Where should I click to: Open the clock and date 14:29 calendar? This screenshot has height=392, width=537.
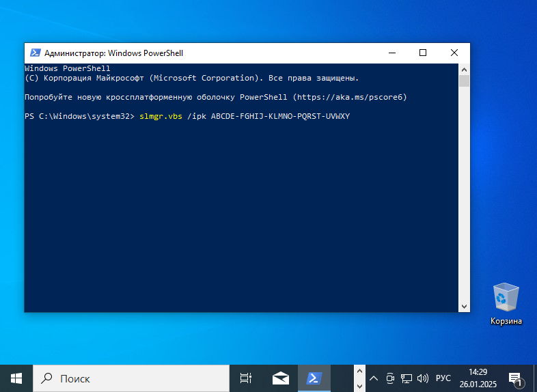(x=478, y=378)
